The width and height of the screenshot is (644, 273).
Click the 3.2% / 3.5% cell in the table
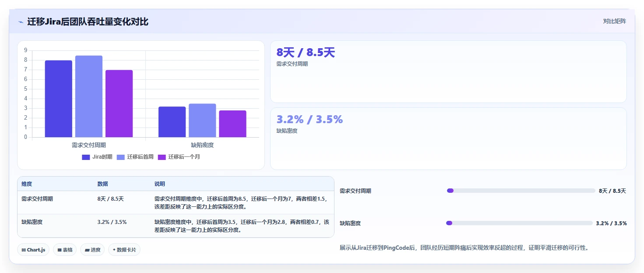(112, 222)
